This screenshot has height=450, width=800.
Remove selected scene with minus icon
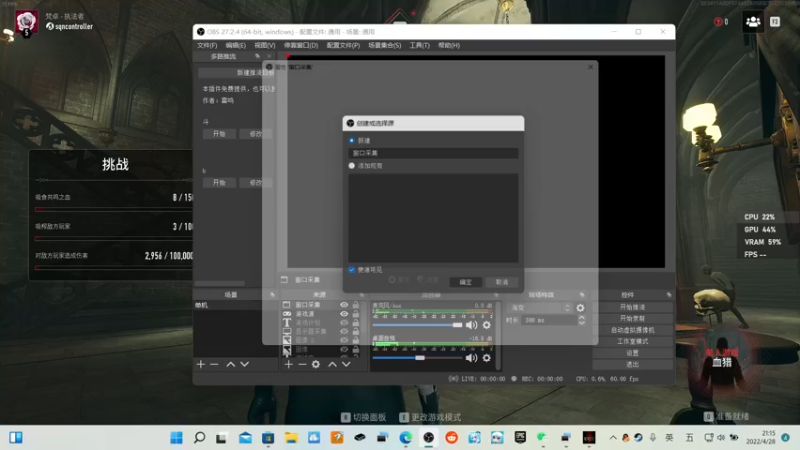tap(214, 364)
